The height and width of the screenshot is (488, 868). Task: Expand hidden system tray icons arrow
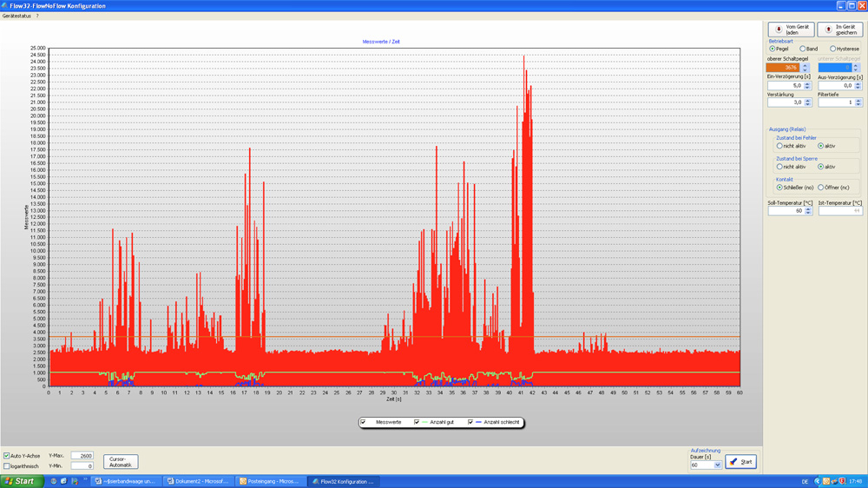tap(817, 481)
